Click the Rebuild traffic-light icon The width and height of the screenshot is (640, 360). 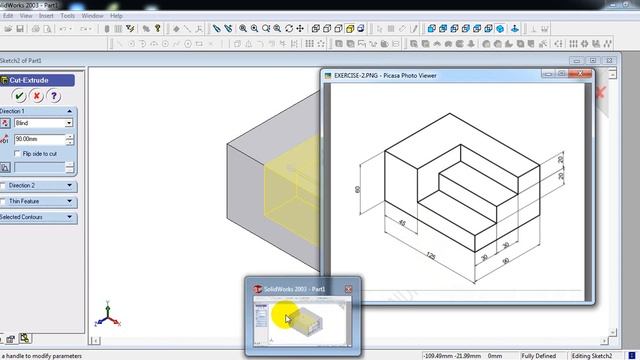107,29
